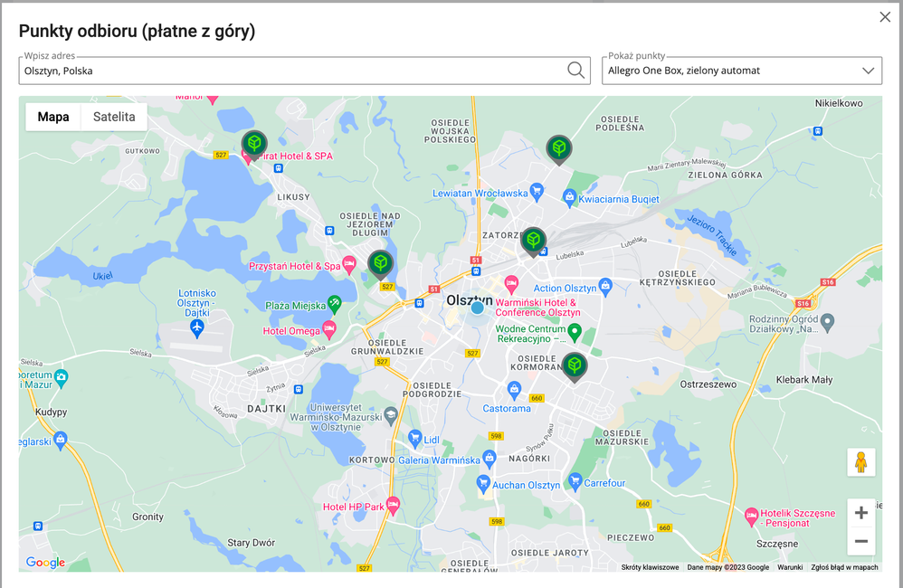Click the Pirat Hotel & SPA label

[x=296, y=156]
